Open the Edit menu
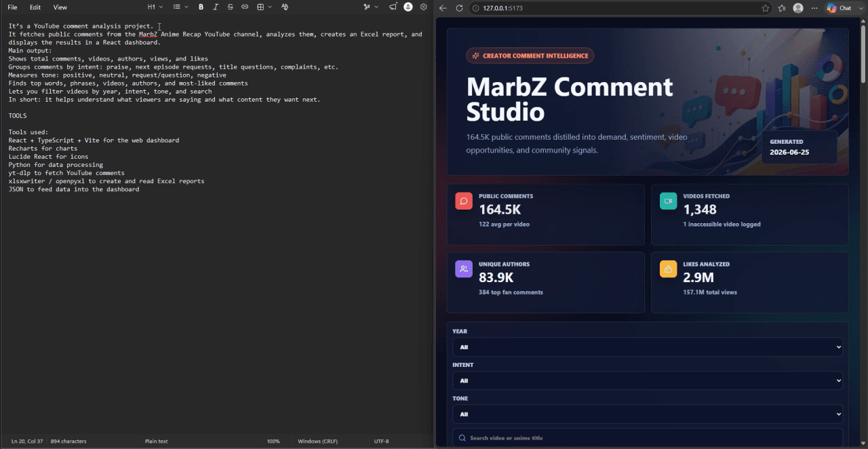868x449 pixels. coord(35,7)
